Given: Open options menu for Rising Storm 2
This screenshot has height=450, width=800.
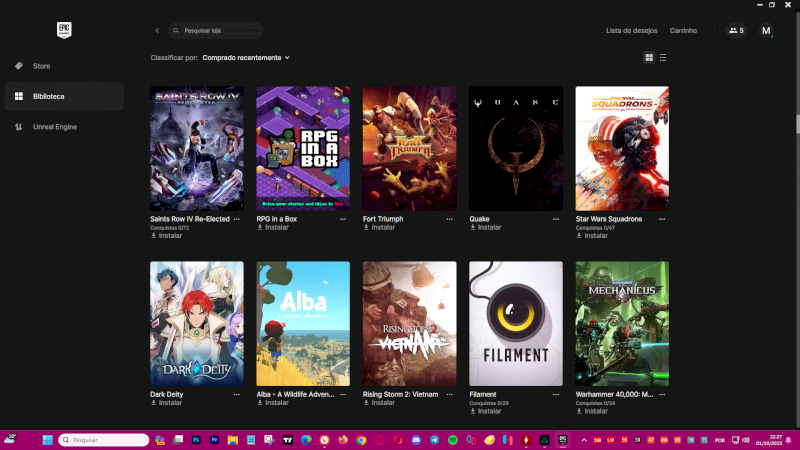Looking at the screenshot, I should click(x=449, y=394).
